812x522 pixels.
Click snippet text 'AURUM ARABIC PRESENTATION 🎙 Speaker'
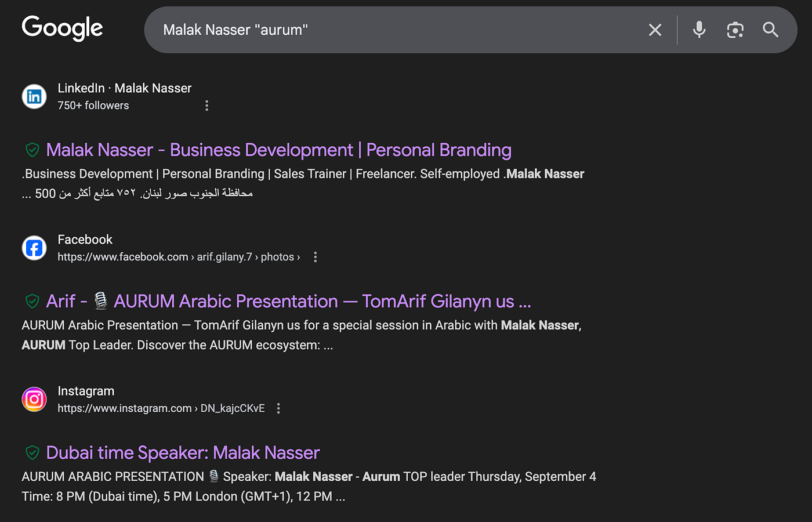point(147,477)
